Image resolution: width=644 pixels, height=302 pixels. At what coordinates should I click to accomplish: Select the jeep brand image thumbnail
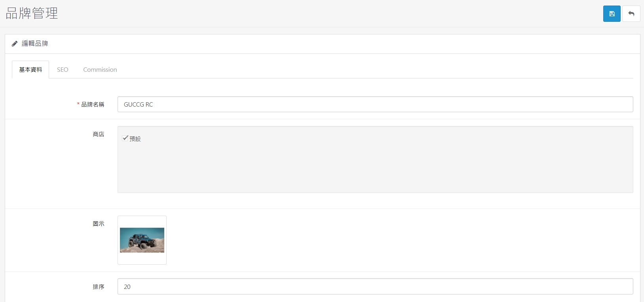142,240
